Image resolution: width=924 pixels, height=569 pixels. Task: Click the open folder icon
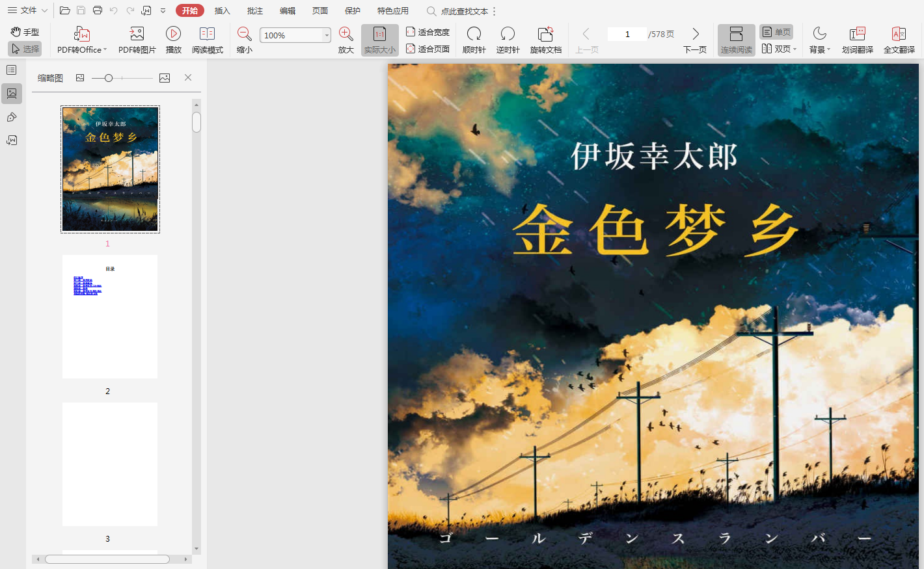(x=64, y=10)
